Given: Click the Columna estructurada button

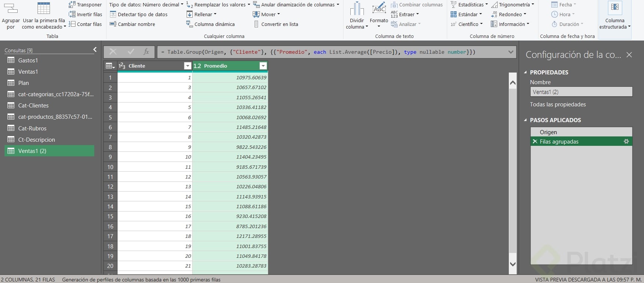Looking at the screenshot, I should [615, 15].
